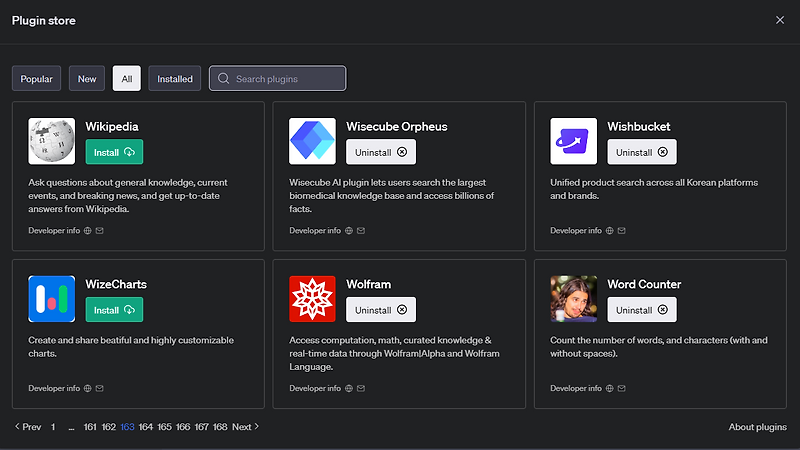Click the Wolfram red star logo
Screen dimensions: 800x450
312,299
